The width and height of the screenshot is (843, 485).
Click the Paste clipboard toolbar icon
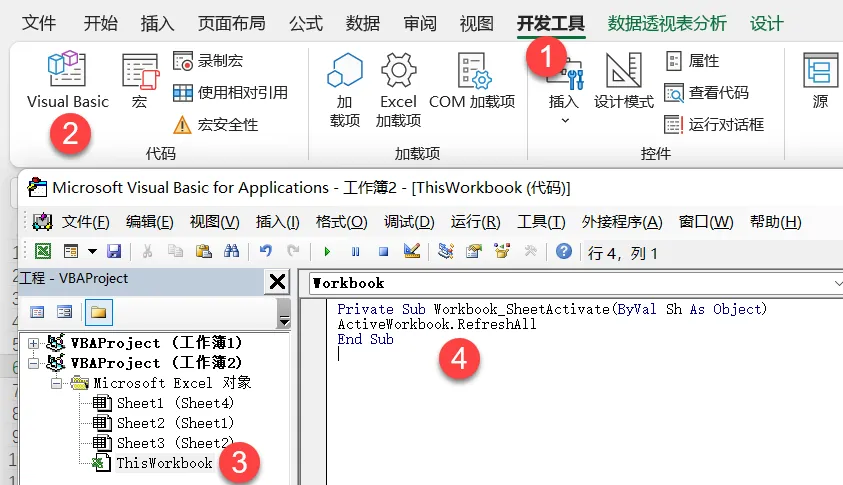point(203,251)
